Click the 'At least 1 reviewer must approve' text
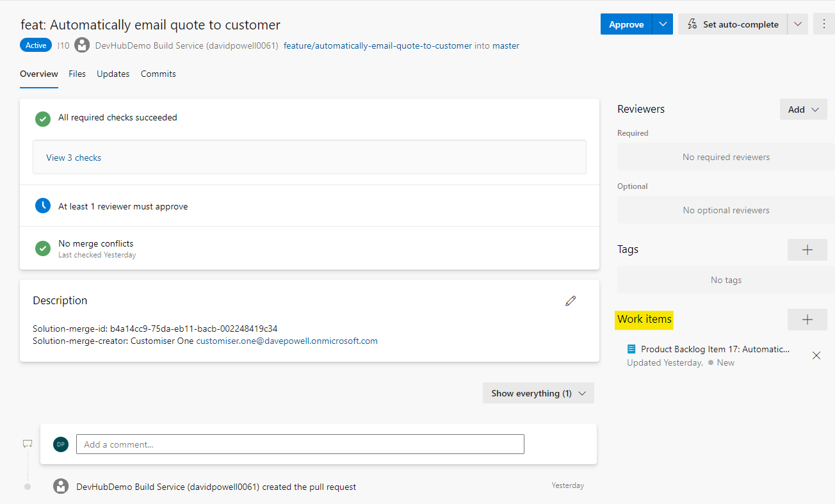The image size is (835, 504). [x=123, y=206]
